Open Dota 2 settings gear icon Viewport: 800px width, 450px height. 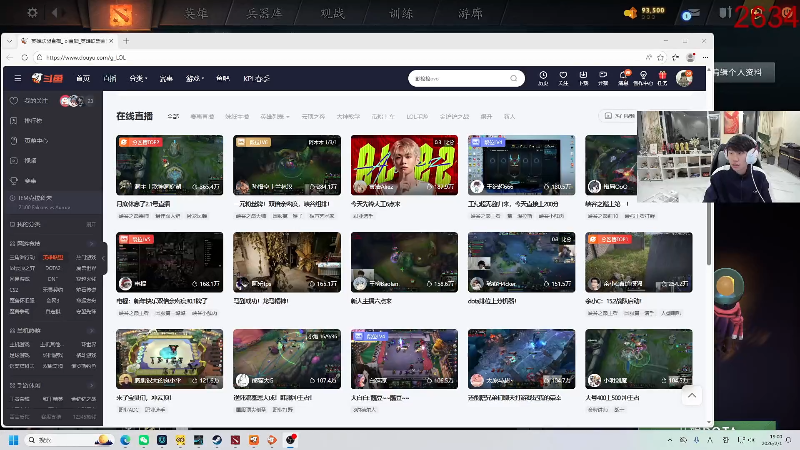click(32, 13)
